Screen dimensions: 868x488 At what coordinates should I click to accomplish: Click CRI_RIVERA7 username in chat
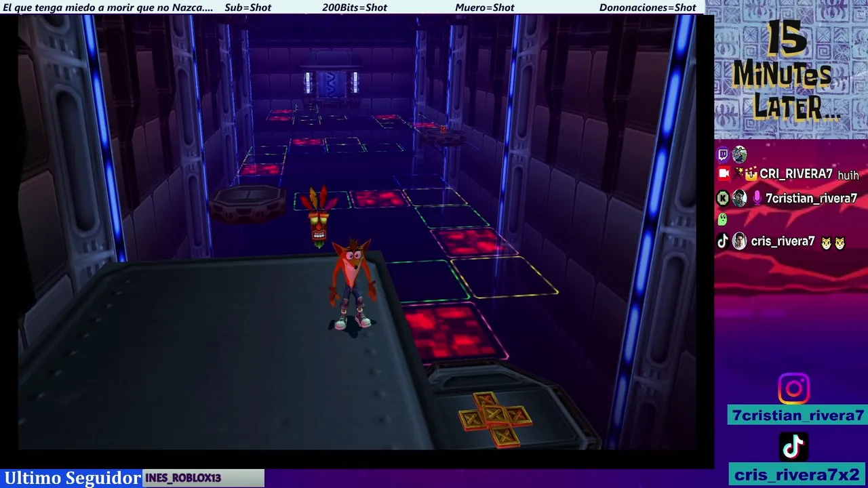tap(796, 174)
